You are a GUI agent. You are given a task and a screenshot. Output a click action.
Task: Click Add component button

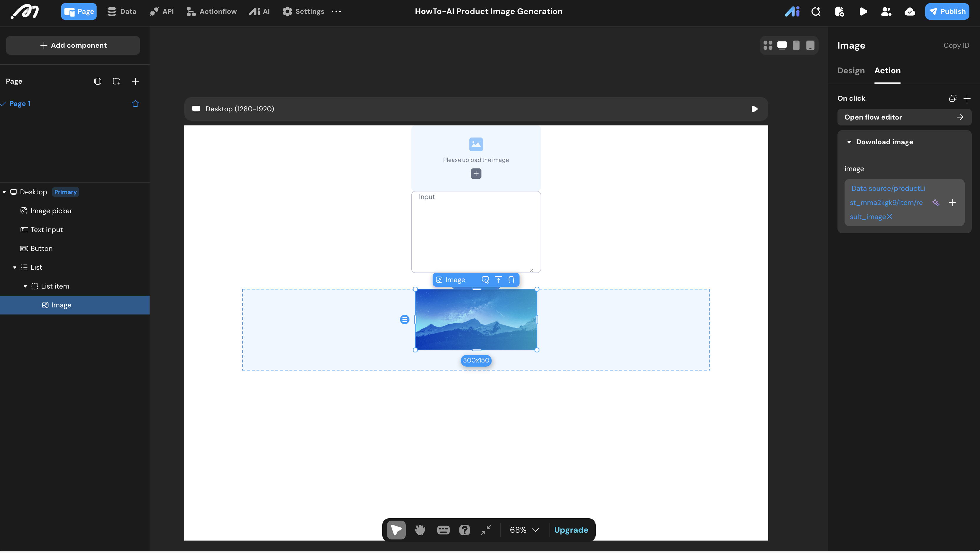pos(73,45)
